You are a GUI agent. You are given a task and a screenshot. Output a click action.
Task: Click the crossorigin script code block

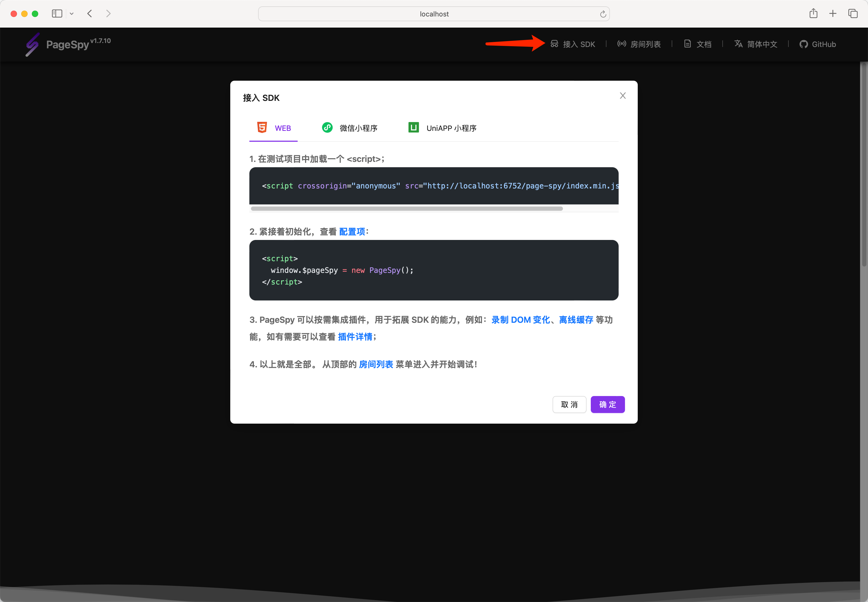(434, 186)
